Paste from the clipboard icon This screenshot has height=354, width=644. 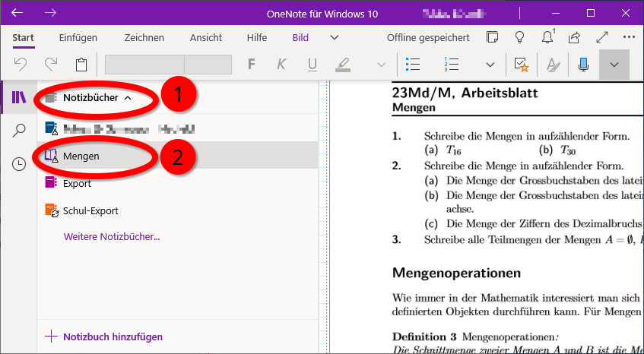[x=81, y=65]
